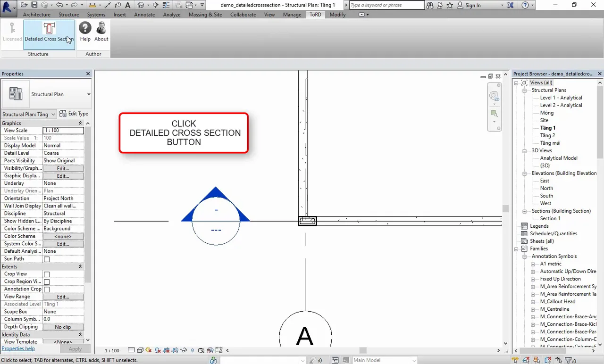Collapse the Structural Plans tree node

[524, 90]
